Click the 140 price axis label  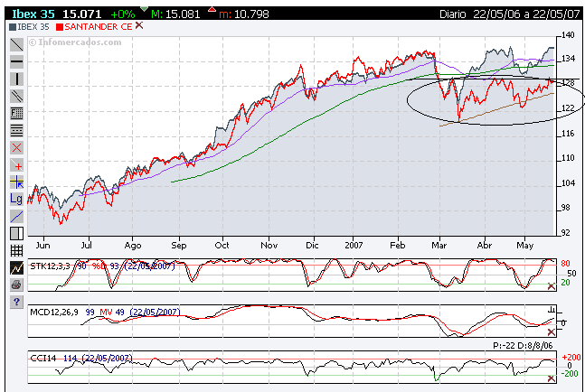[x=568, y=35]
